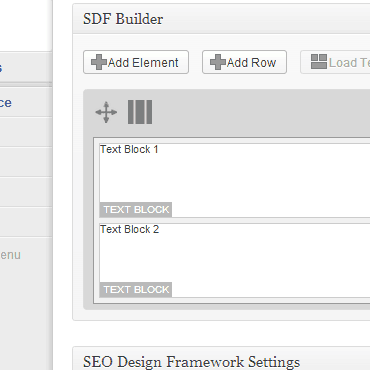
Task: Open the sidebar menu item ending in "s"
Action: [x=26, y=67]
